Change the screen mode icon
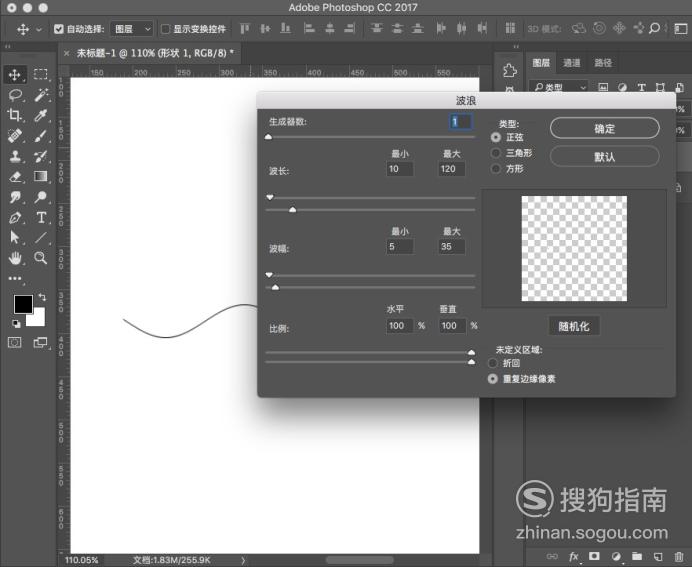 click(41, 342)
